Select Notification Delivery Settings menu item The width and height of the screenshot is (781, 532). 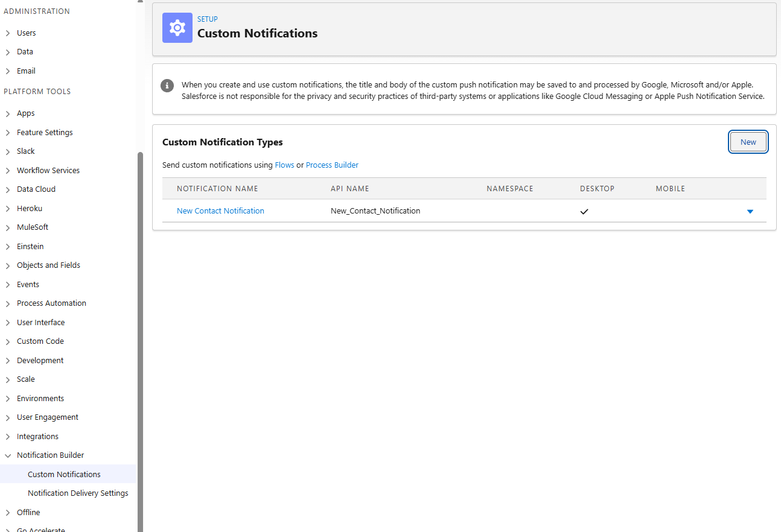point(78,493)
